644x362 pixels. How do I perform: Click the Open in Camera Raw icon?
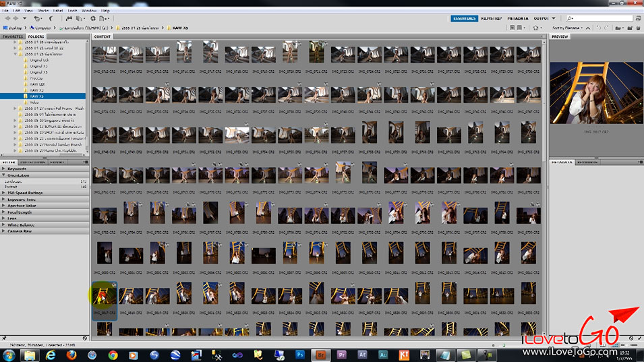93,18
